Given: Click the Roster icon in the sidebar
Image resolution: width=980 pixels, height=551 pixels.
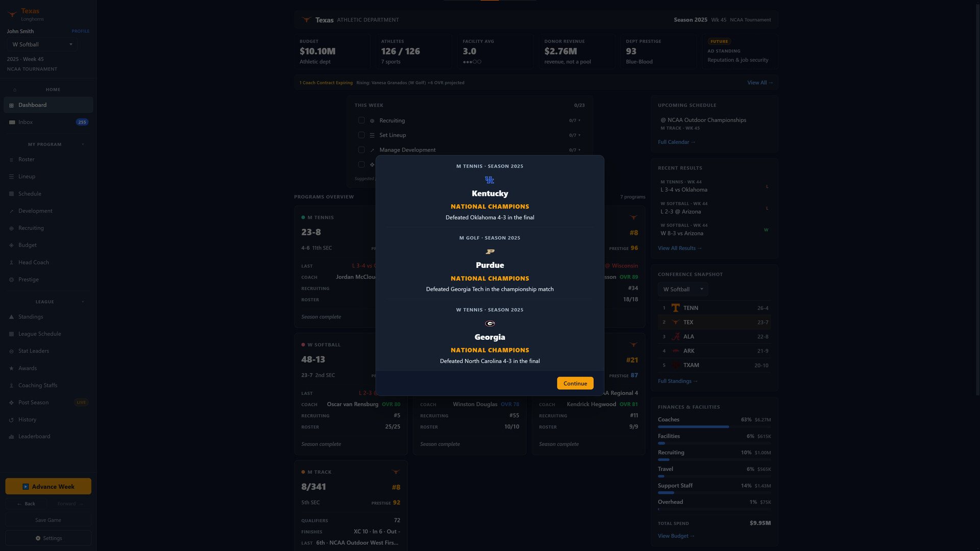Looking at the screenshot, I should pos(11,160).
